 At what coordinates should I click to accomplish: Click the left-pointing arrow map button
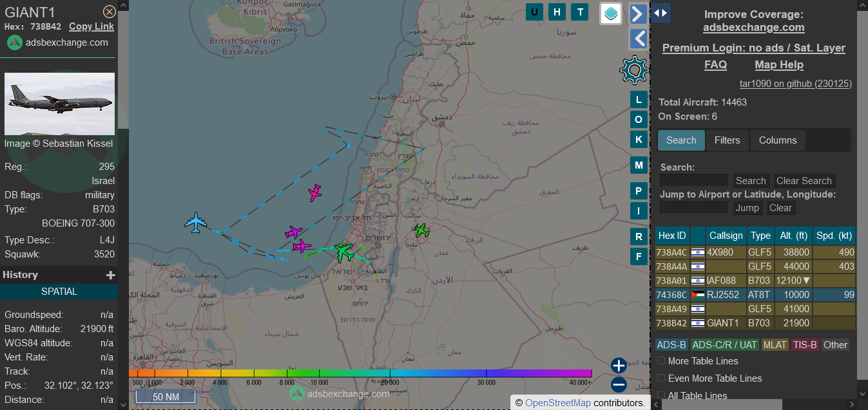[x=638, y=39]
